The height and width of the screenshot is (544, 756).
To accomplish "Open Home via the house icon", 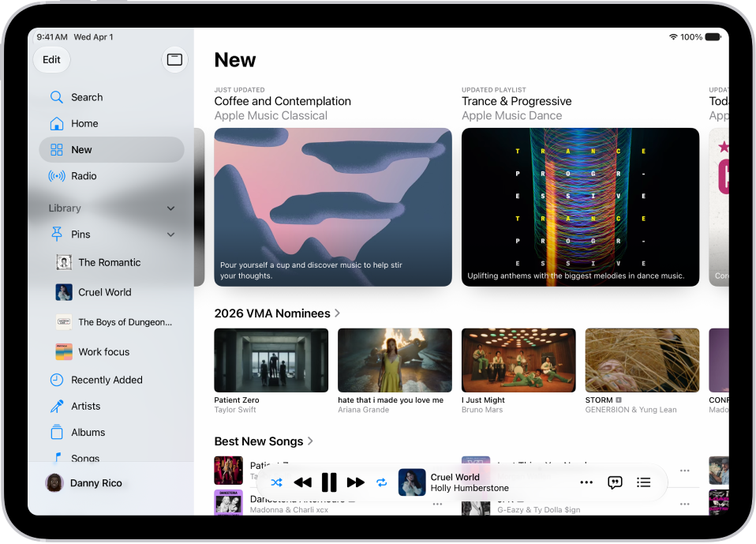I will coord(56,123).
